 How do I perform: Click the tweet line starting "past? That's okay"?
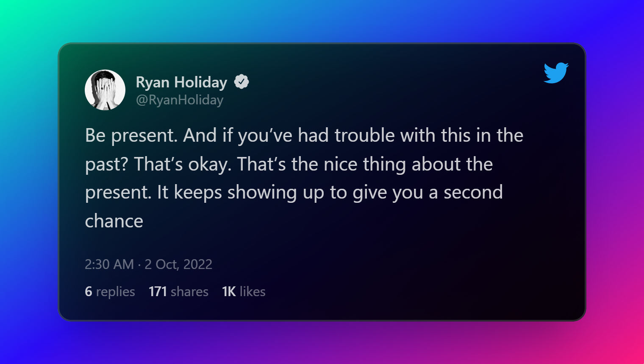[x=289, y=164]
